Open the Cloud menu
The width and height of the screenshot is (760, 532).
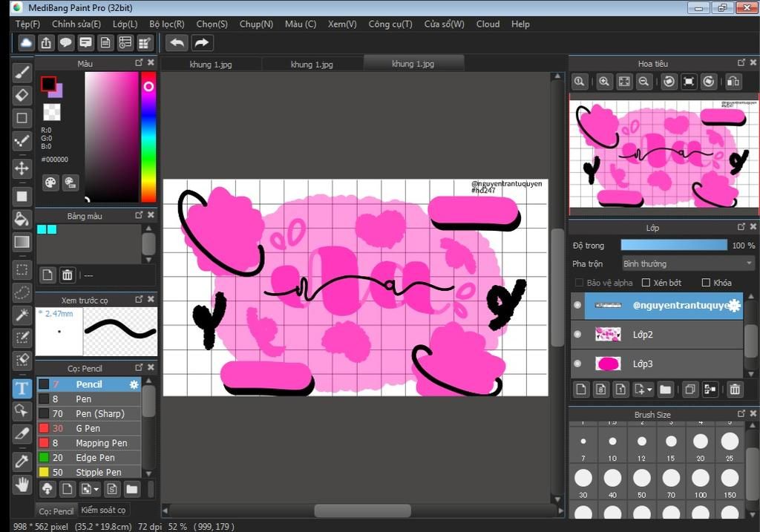(488, 24)
